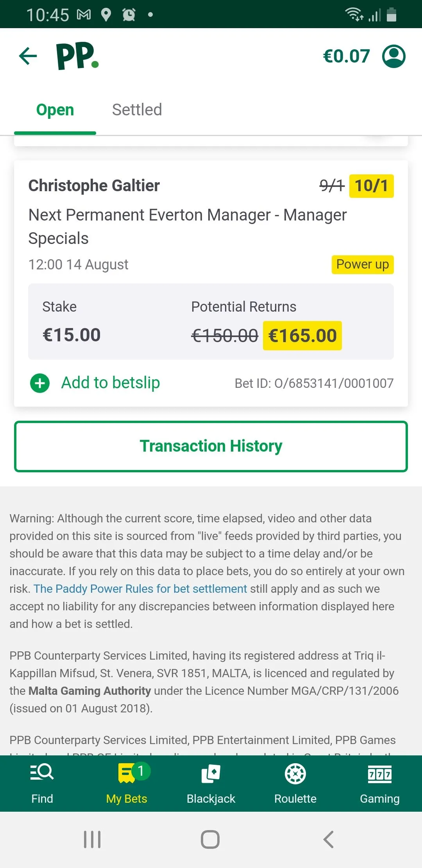Tap Add to betslip text
The width and height of the screenshot is (422, 868).
tap(111, 383)
